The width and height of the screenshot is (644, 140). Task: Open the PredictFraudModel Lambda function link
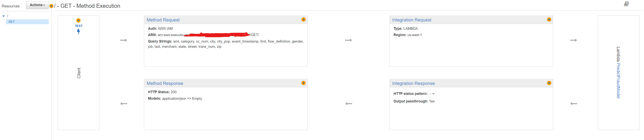tap(618, 80)
